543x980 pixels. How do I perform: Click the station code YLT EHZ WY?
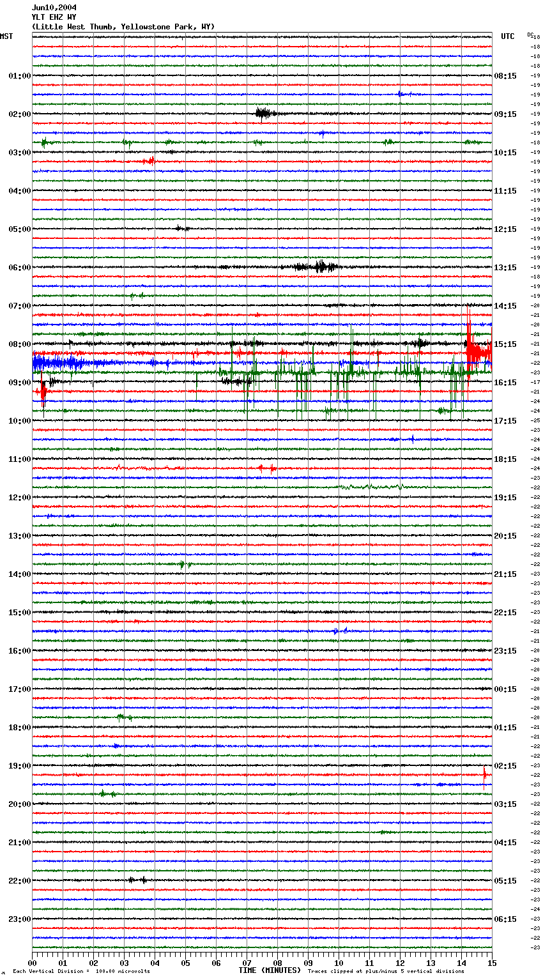[54, 17]
